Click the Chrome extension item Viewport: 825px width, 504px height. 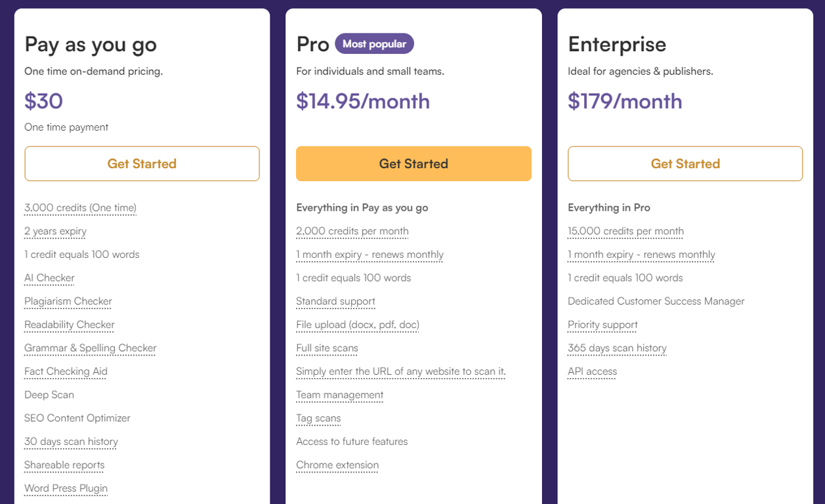(337, 465)
